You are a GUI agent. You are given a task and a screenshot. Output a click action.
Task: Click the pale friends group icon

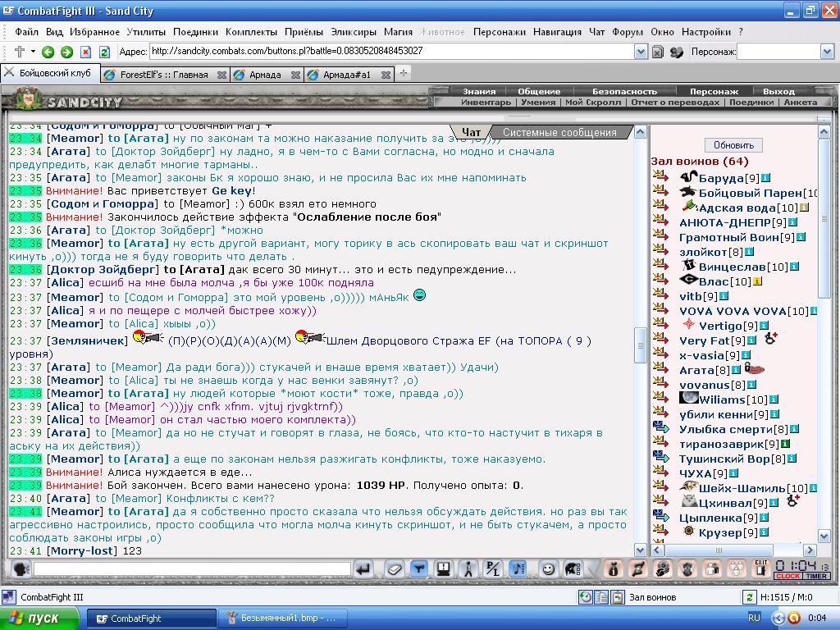[x=737, y=568]
